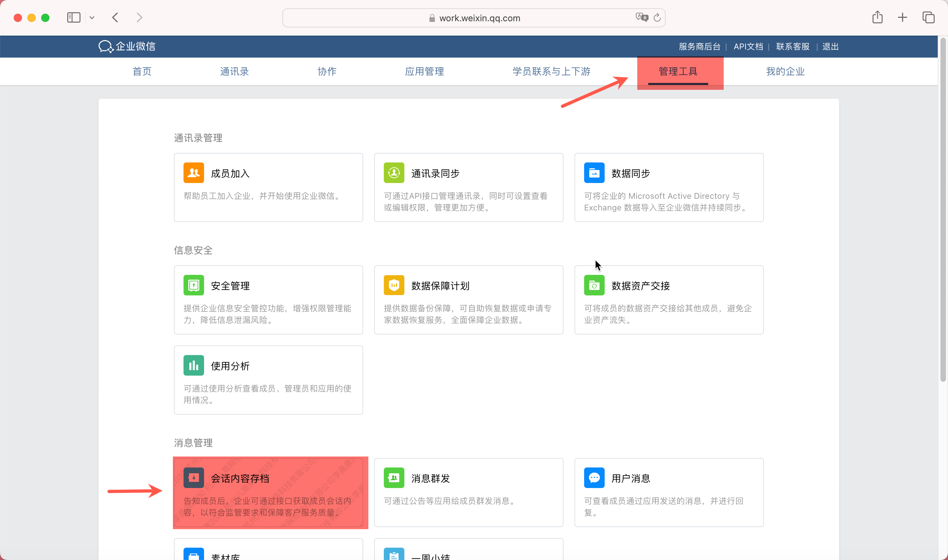The width and height of the screenshot is (948, 560).
Task: Open the 数据资产交接 card title
Action: 641,286
